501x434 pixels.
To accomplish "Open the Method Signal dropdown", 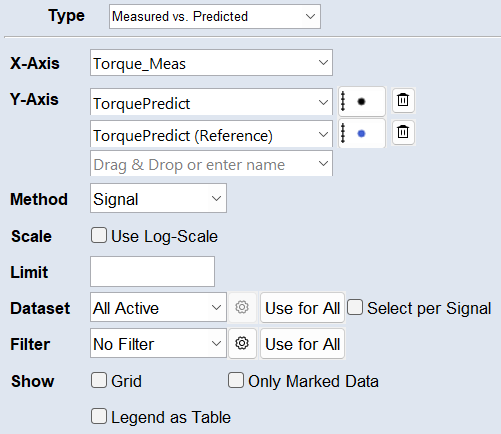I will 158,198.
